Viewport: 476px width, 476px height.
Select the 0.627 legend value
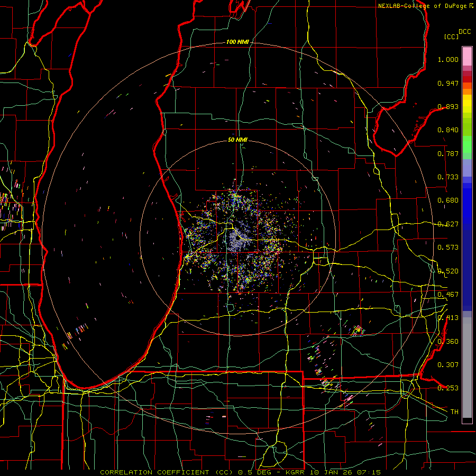[448, 224]
